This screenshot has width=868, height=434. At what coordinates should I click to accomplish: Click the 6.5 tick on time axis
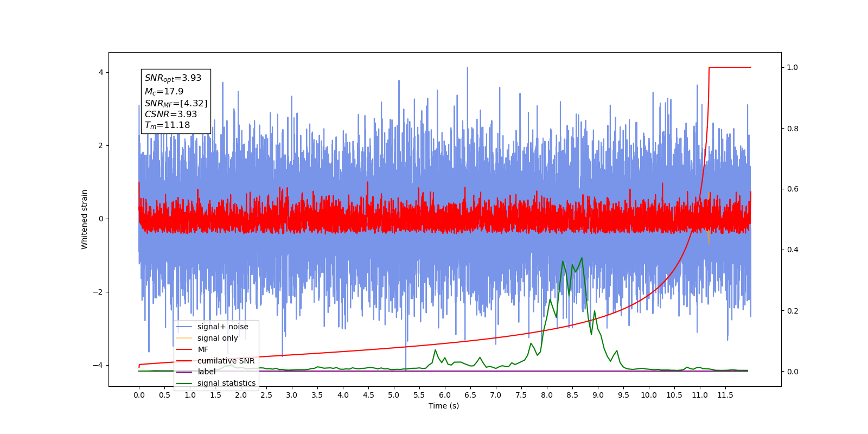[x=470, y=395]
